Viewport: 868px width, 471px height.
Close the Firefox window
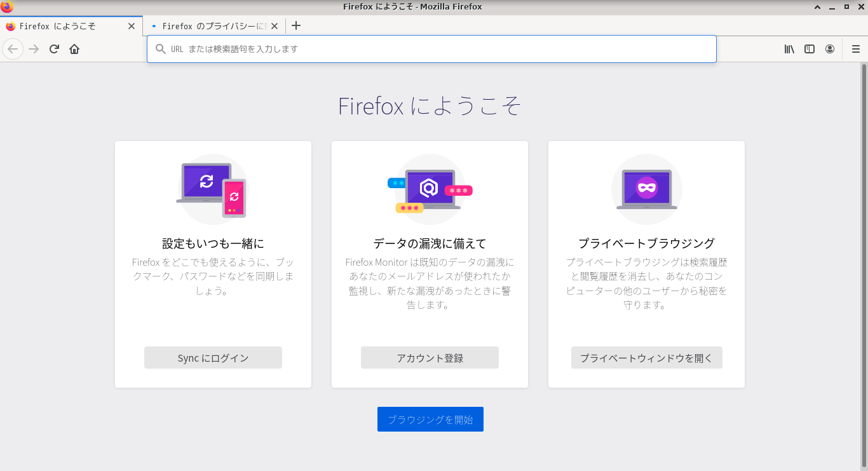pos(860,7)
